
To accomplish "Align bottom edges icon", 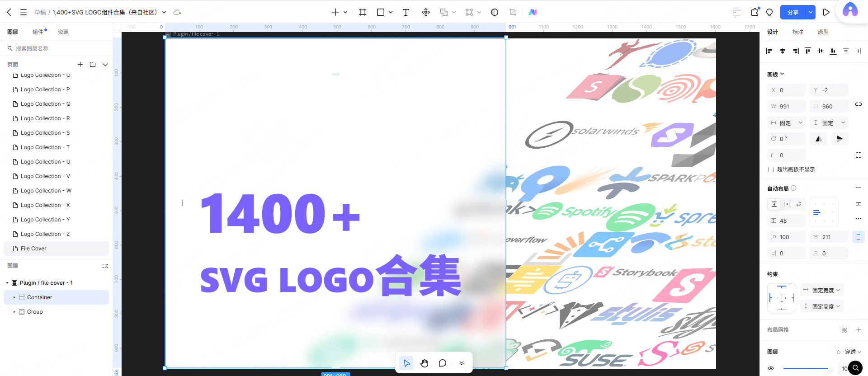I will (833, 51).
